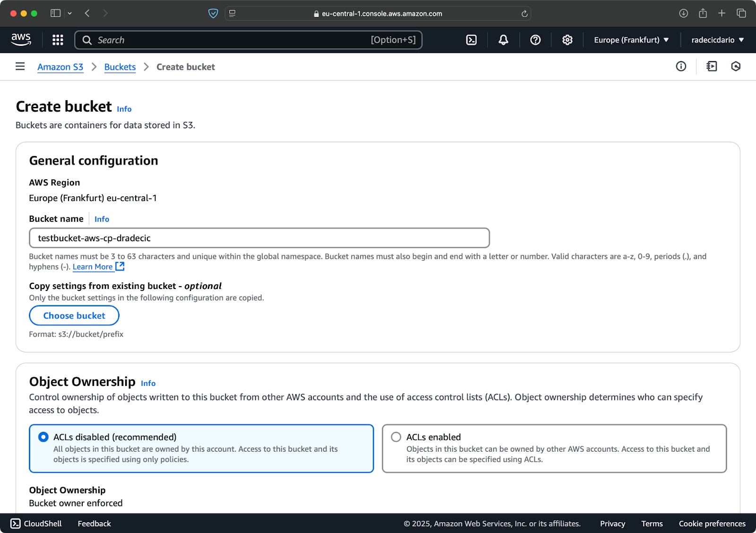This screenshot has width=756, height=533.
Task: Show Safari tab overview icon
Action: [x=741, y=13]
